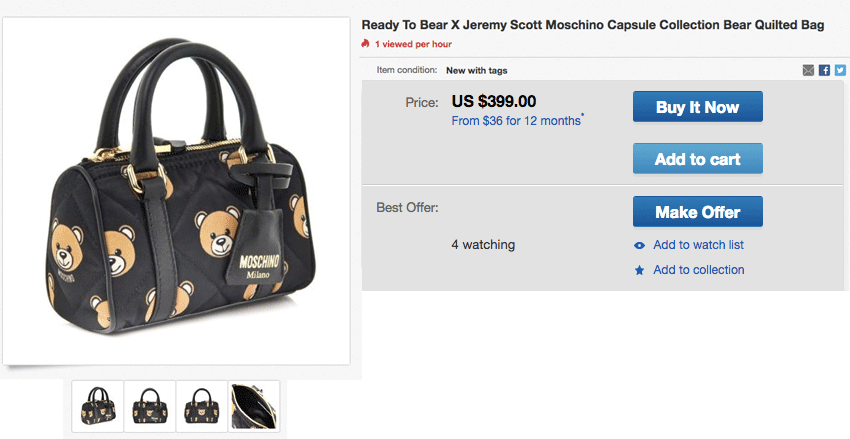Open the From $36 for 12 months financing link

pyautogui.click(x=516, y=121)
